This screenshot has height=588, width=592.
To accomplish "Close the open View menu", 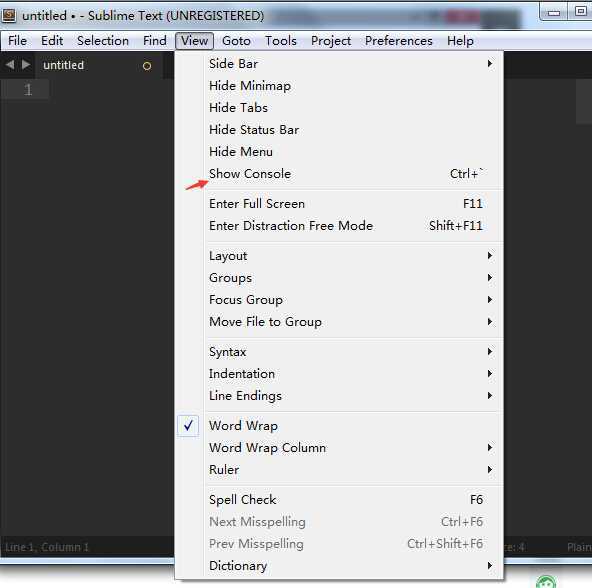I will 194,40.
